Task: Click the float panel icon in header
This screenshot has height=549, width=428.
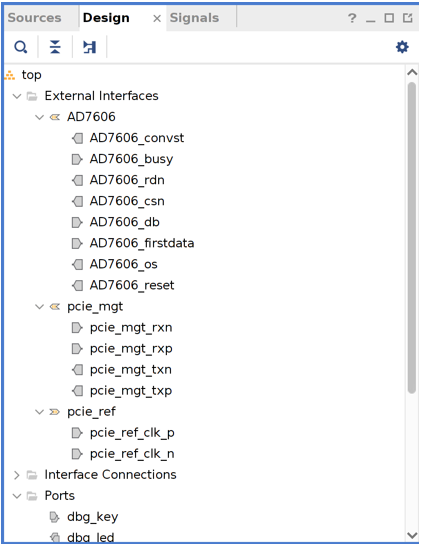Action: click(408, 18)
